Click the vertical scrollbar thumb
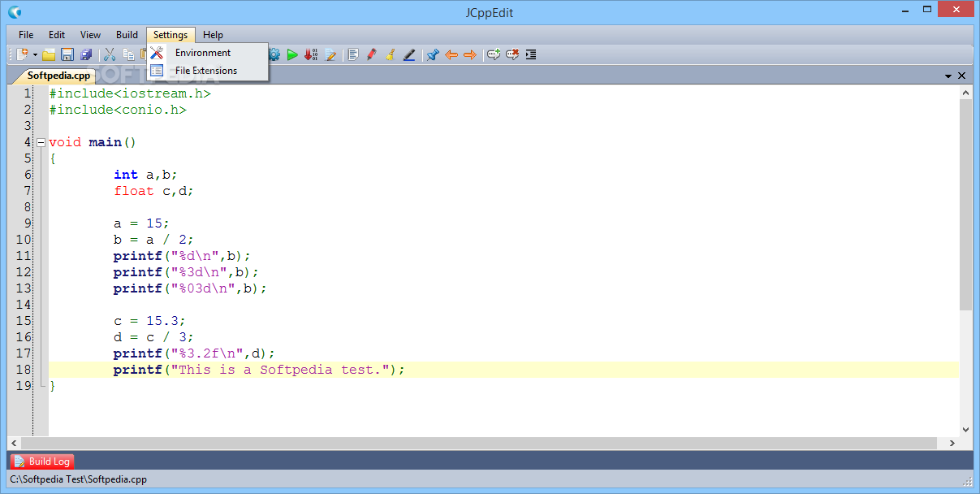The height and width of the screenshot is (494, 980). click(x=965, y=203)
